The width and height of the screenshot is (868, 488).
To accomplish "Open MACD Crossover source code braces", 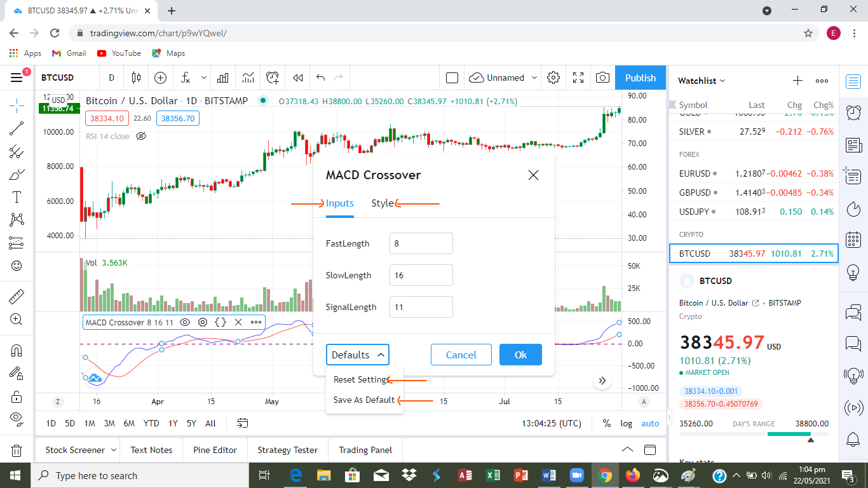I will tap(220, 322).
